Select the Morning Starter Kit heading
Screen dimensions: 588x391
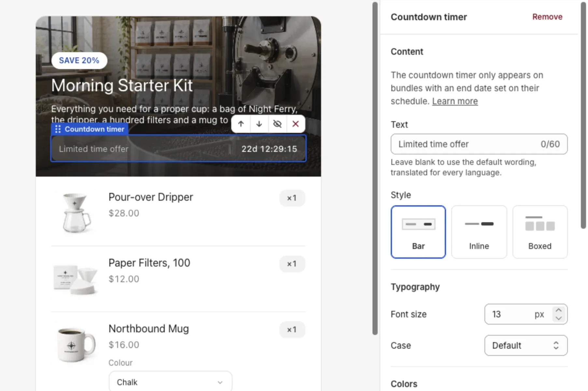[x=122, y=85]
